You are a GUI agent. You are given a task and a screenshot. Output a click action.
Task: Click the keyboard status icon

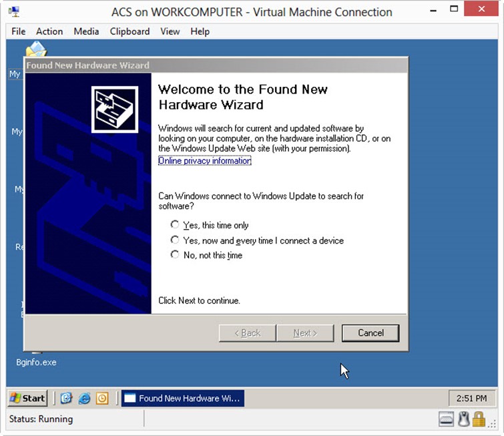[446, 419]
